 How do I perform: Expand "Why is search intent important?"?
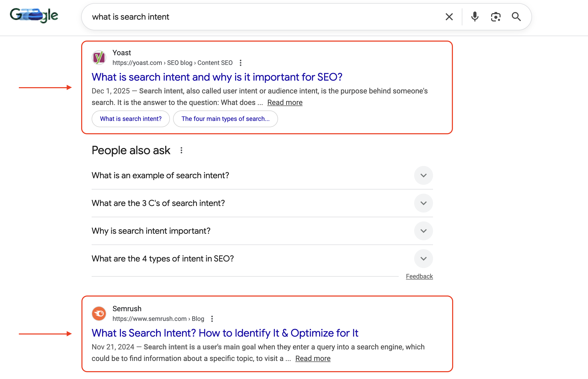(423, 231)
